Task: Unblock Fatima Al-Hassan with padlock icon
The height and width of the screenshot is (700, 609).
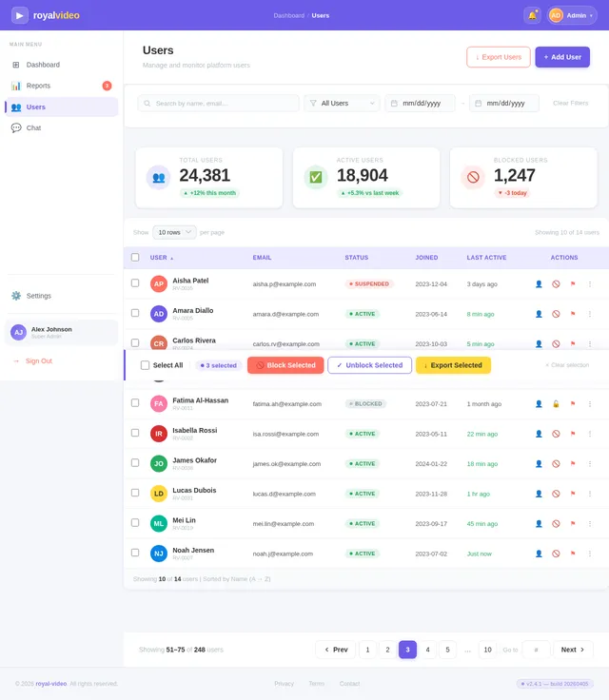Action: pos(556,403)
